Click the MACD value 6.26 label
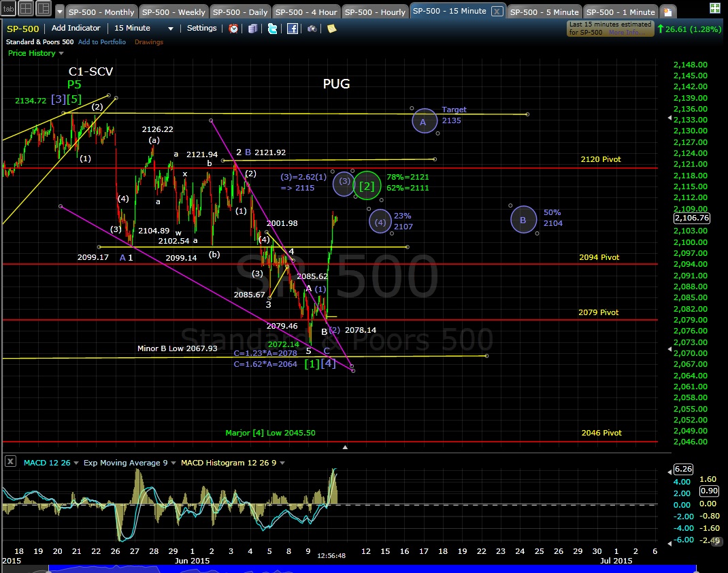 pyautogui.click(x=683, y=469)
